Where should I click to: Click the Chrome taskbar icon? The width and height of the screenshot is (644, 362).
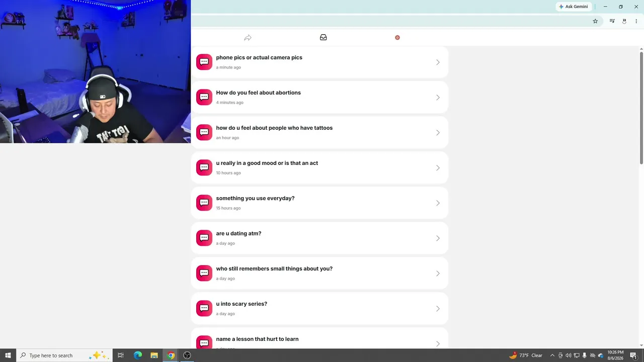171,355
